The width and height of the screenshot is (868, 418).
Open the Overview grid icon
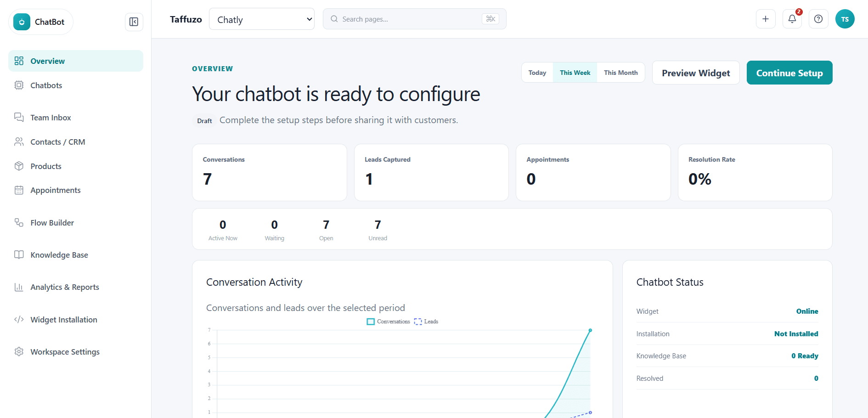pos(19,61)
